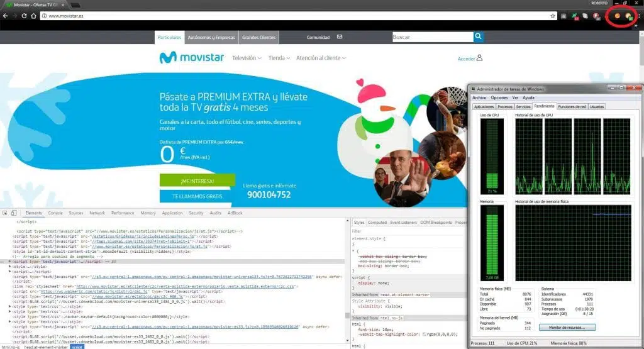Click the orange circle extension icon
Image resolution: width=644 pixels, height=349 pixels.
point(618,16)
